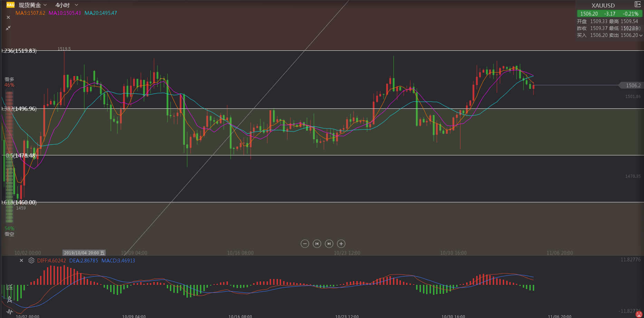Click the green 1506.20 price change bar

609,14
